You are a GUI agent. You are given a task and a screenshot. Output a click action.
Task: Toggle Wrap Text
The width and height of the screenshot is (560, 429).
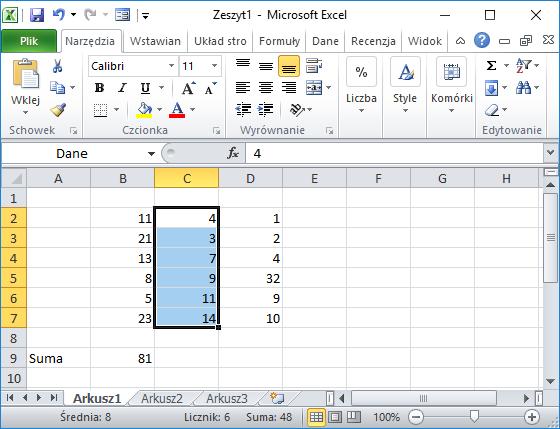[314, 66]
